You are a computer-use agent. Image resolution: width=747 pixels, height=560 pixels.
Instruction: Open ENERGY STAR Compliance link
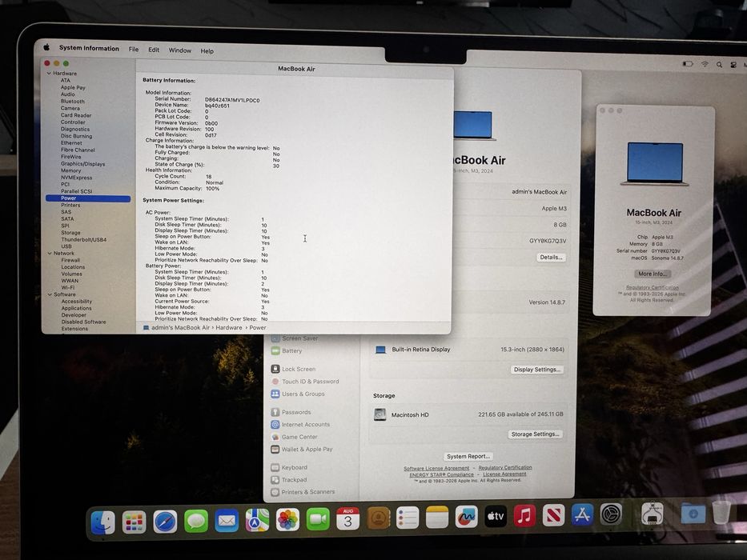pos(442,474)
